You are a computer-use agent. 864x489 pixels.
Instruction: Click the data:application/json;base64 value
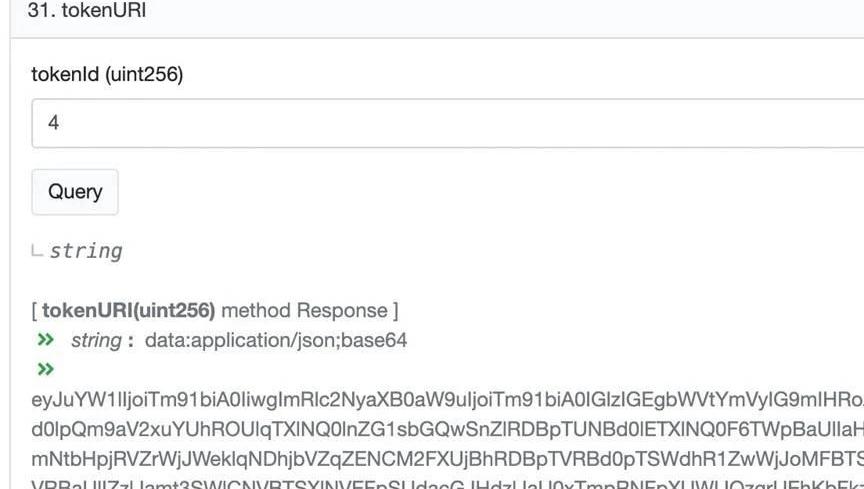coord(276,340)
